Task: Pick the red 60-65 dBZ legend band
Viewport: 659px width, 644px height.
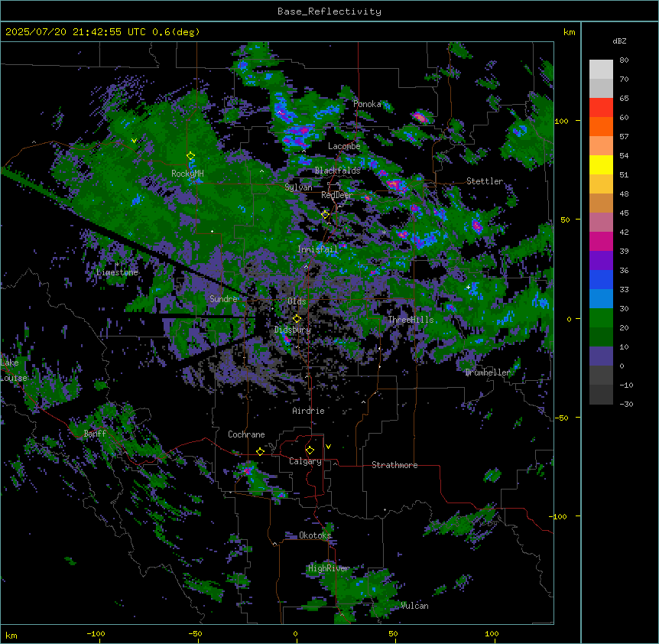Action: [601, 107]
